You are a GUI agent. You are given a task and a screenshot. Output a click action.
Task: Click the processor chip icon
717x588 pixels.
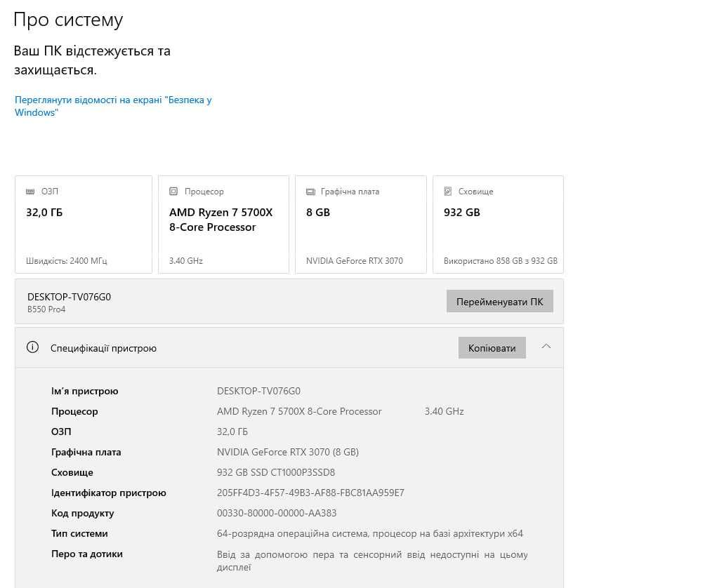pyautogui.click(x=173, y=192)
